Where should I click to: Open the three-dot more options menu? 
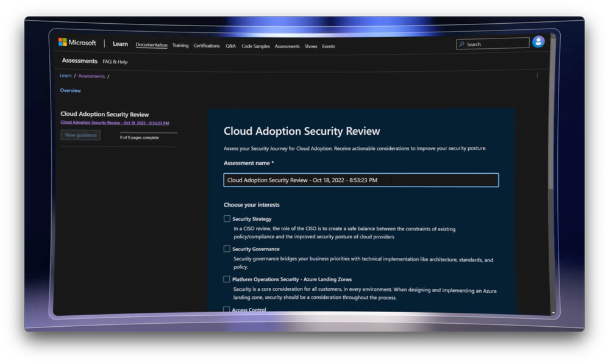[537, 76]
